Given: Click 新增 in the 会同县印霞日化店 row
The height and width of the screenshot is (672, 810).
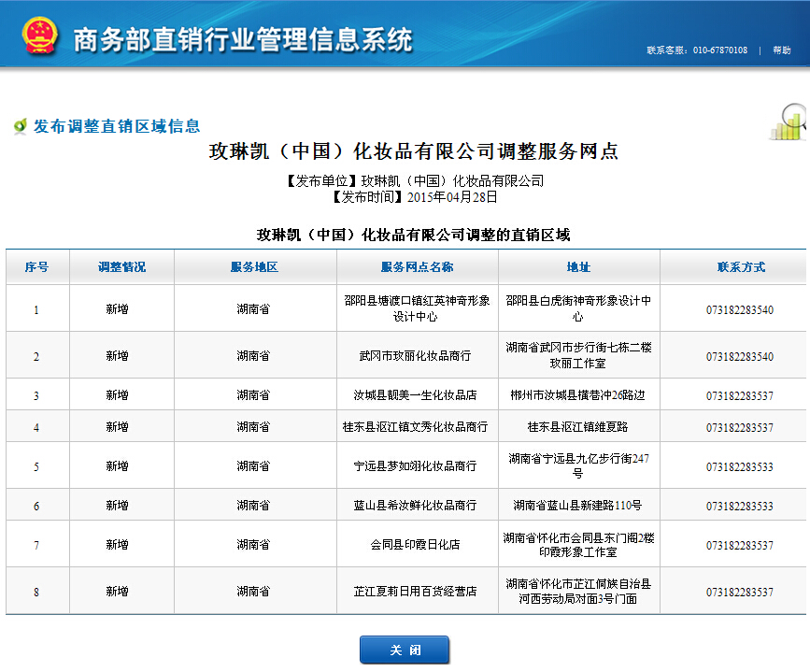Looking at the screenshot, I should coord(118,544).
